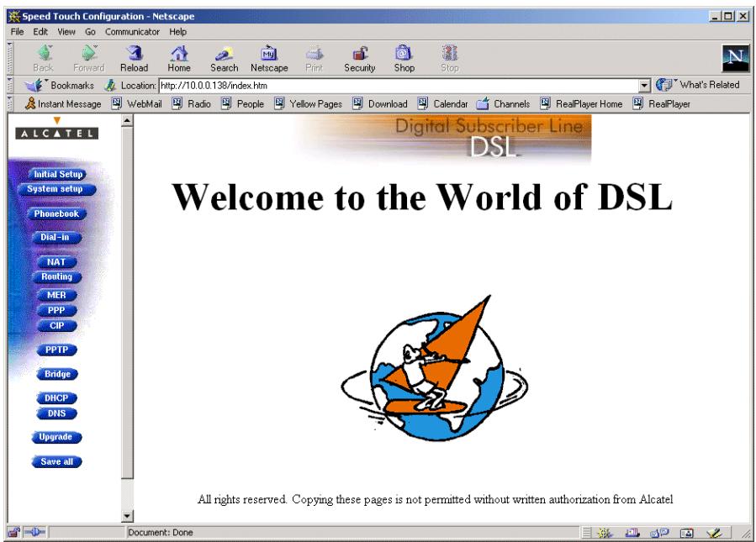Click the Netscape N logo throbber
The image size is (756, 542).
coord(735,58)
